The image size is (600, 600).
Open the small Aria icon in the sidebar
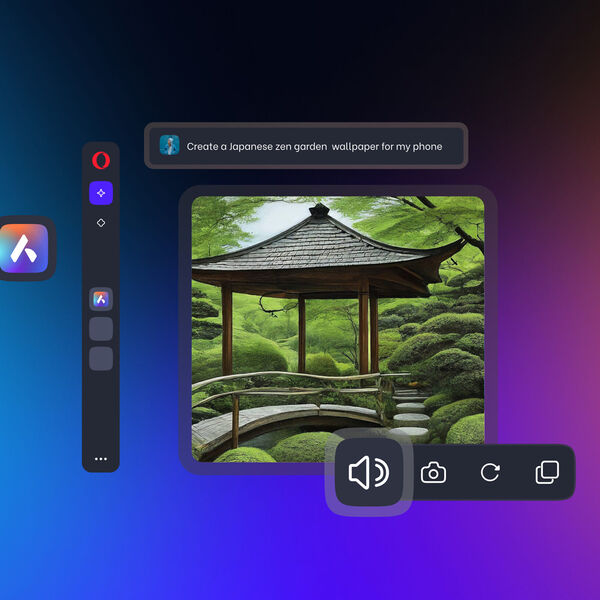(101, 299)
